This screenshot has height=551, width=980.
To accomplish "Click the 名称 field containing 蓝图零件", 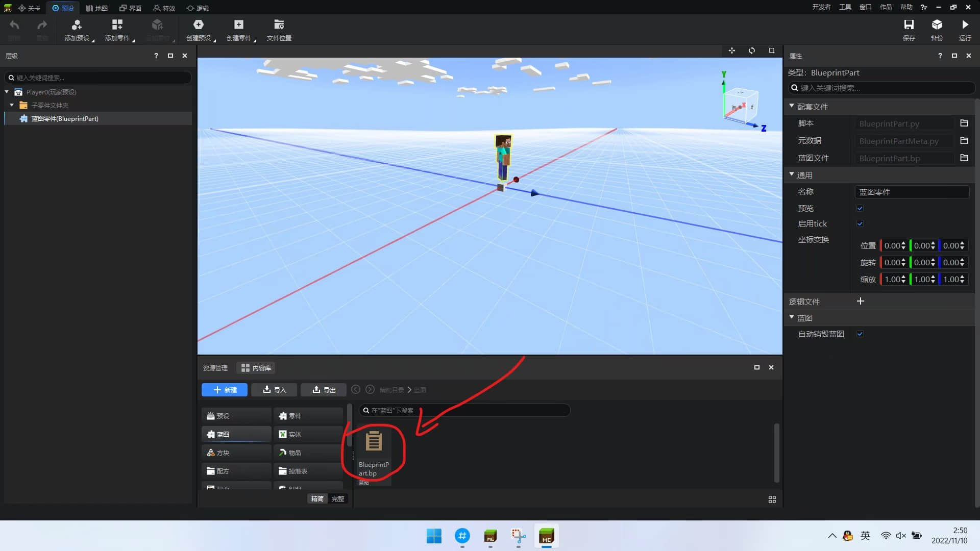I will 912,192.
